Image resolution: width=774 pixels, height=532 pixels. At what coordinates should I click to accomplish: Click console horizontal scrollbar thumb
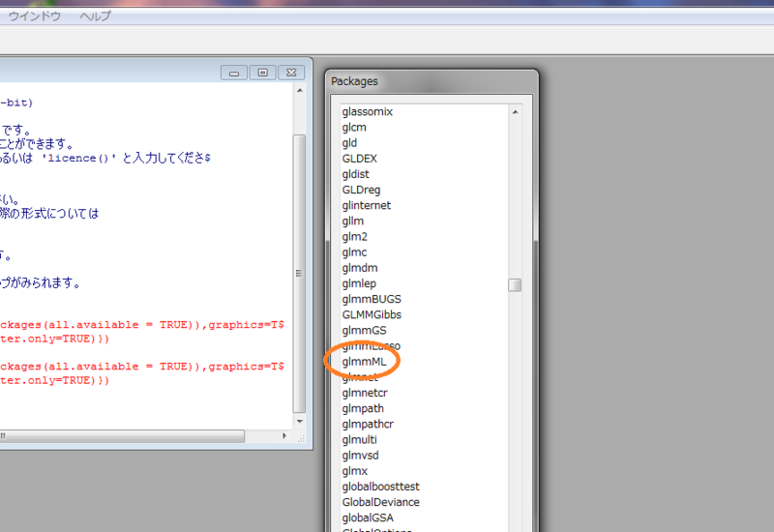(x=122, y=436)
